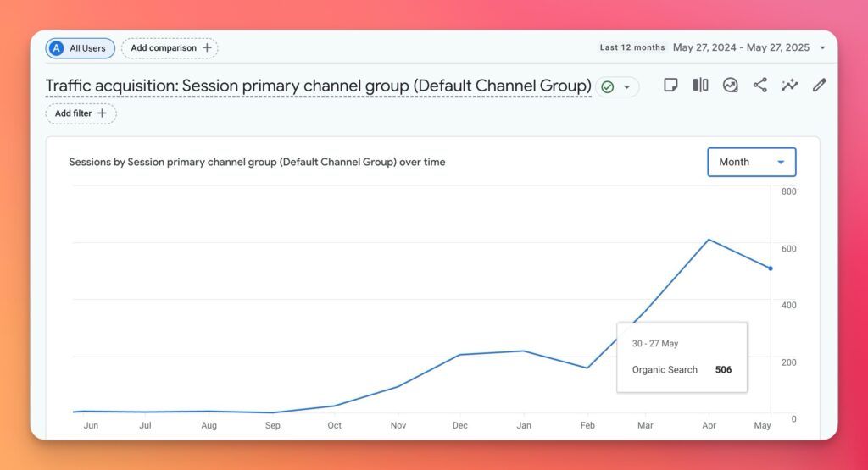Click the edit comparisons columns icon

point(700,85)
